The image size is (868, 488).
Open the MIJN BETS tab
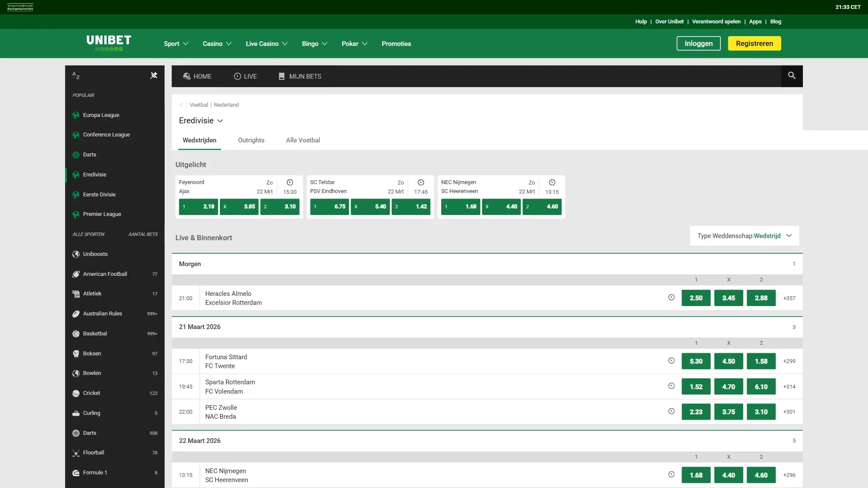coord(300,77)
